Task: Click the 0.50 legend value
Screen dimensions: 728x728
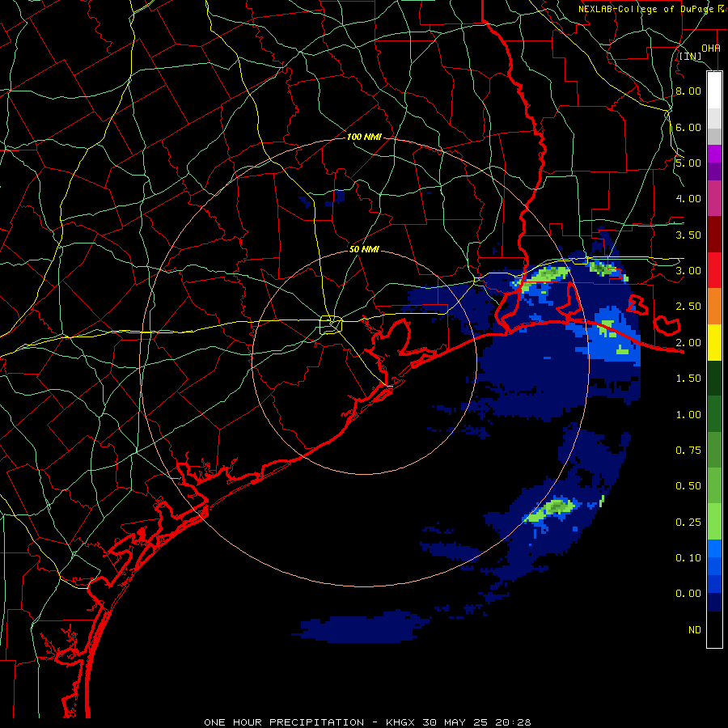Action: click(688, 486)
